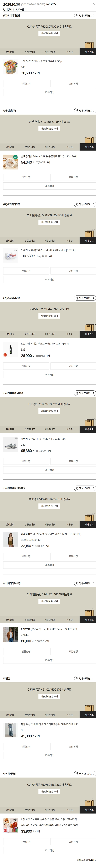96x868 pixels.
Task: Request 반품신청 for 슬로우래빗 곤약밥
Action: (x=26, y=177)
